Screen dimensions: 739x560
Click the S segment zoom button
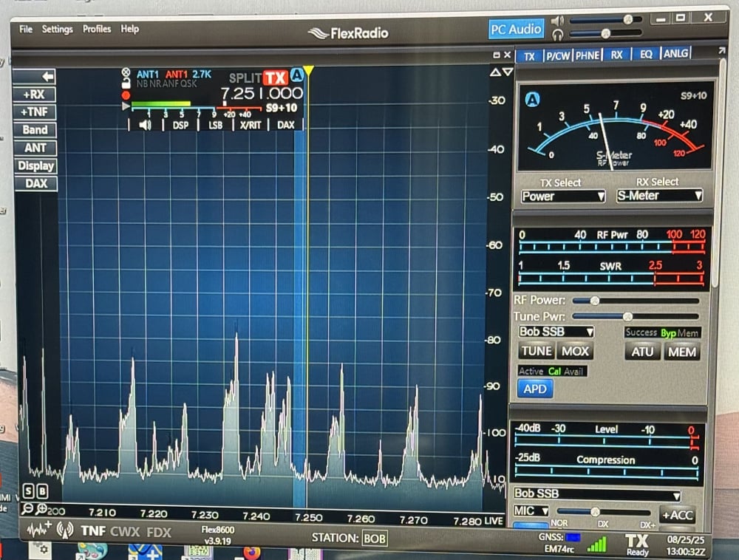click(28, 491)
